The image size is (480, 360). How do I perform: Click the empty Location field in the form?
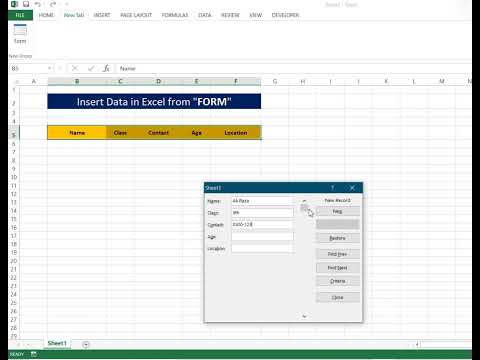tap(263, 249)
